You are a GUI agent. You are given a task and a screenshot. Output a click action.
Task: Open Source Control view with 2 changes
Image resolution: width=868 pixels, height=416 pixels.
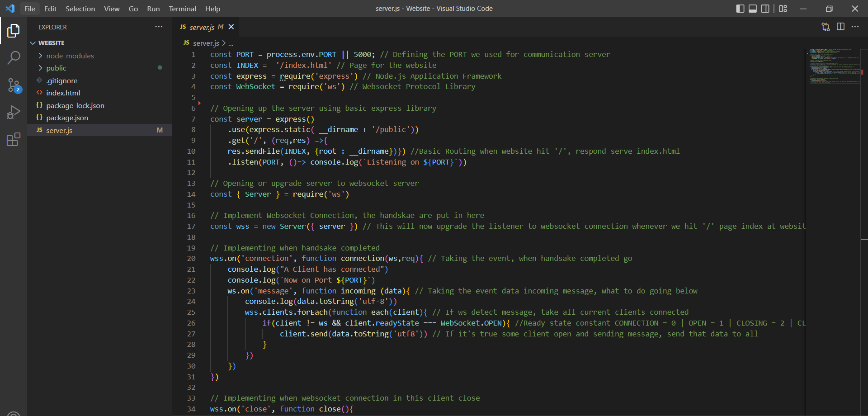pyautogui.click(x=14, y=85)
